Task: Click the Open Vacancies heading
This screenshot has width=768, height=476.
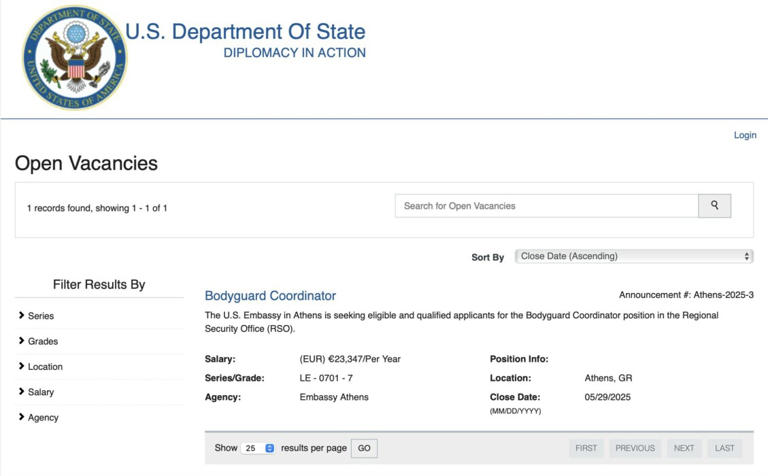Action: (x=86, y=163)
